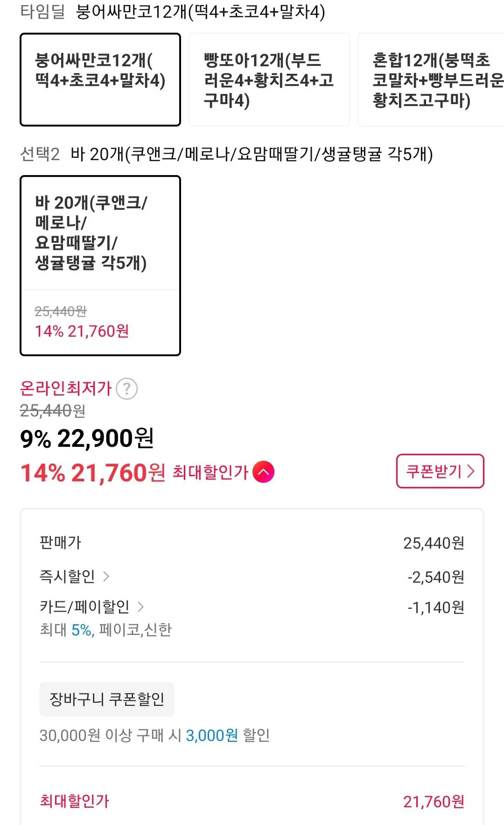Viewport: 504px width, 825px height.
Task: Tap the 온라인최저가 question mark help icon
Action: 126,388
